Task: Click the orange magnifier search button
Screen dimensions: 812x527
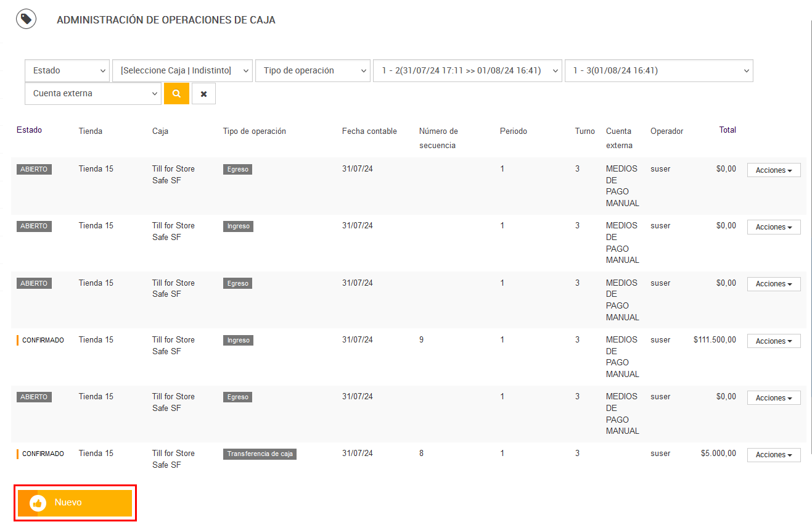Action: click(176, 94)
